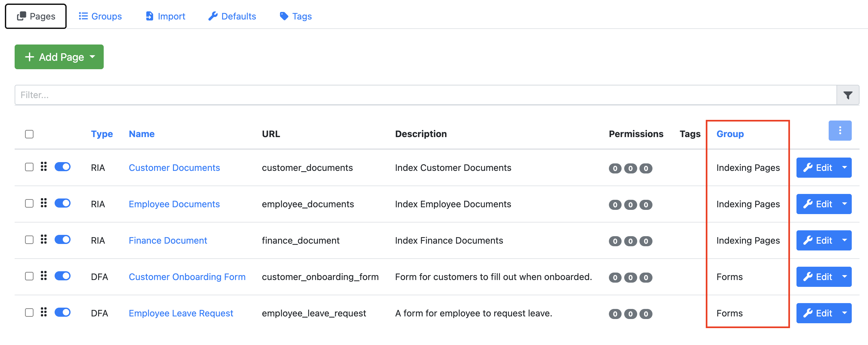The width and height of the screenshot is (868, 345).
Task: Open the Add Page dropdown button
Action: 59,57
